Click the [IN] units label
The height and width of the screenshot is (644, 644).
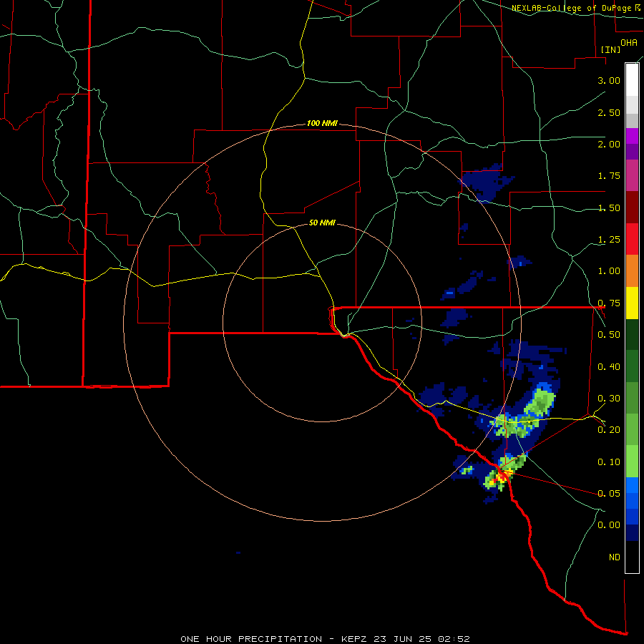point(610,49)
